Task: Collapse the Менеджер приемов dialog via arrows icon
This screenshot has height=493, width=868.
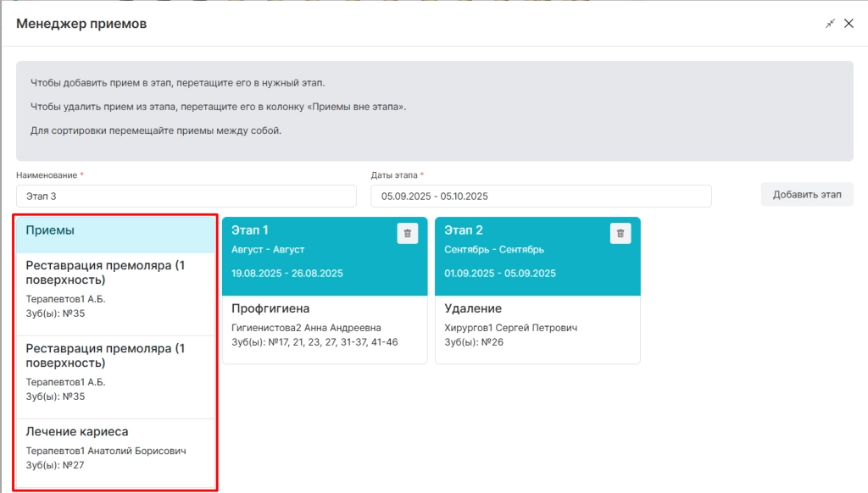Action: [x=830, y=23]
